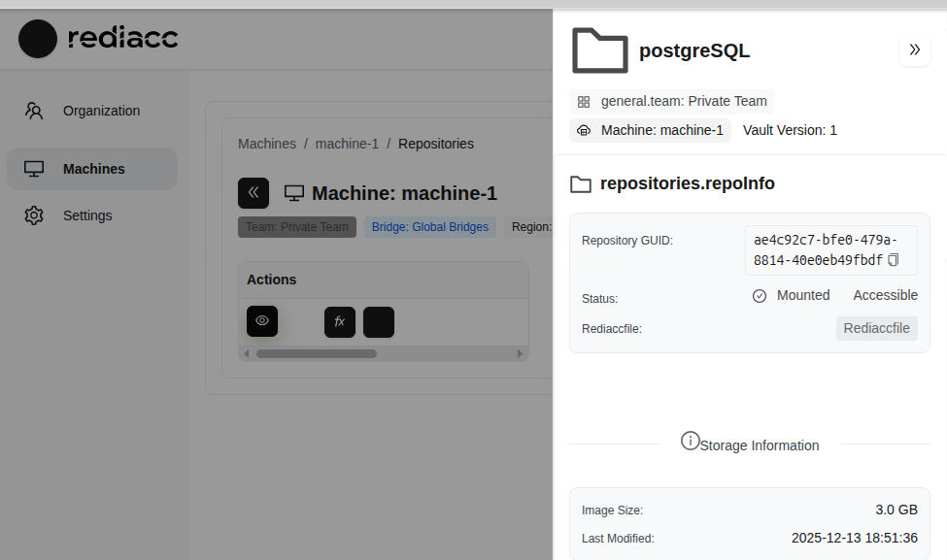Click the Organization people icon

(x=34, y=111)
